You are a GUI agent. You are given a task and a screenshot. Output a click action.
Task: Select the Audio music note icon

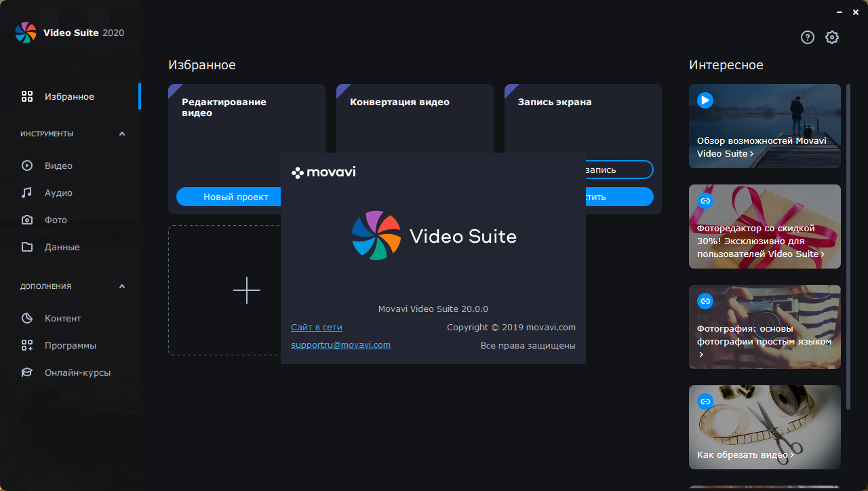(x=27, y=193)
